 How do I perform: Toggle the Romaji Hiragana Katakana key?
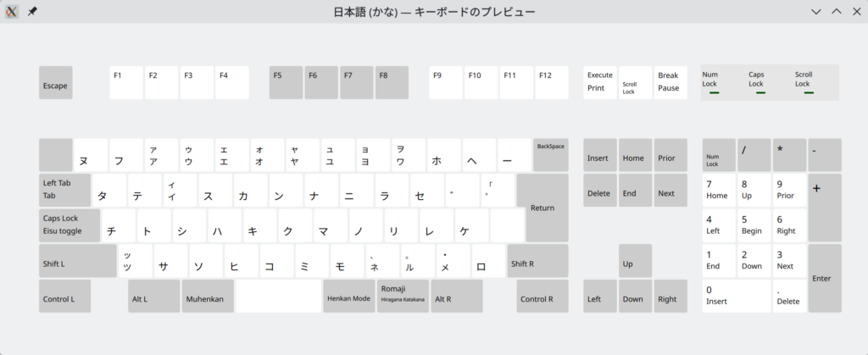pyautogui.click(x=402, y=296)
